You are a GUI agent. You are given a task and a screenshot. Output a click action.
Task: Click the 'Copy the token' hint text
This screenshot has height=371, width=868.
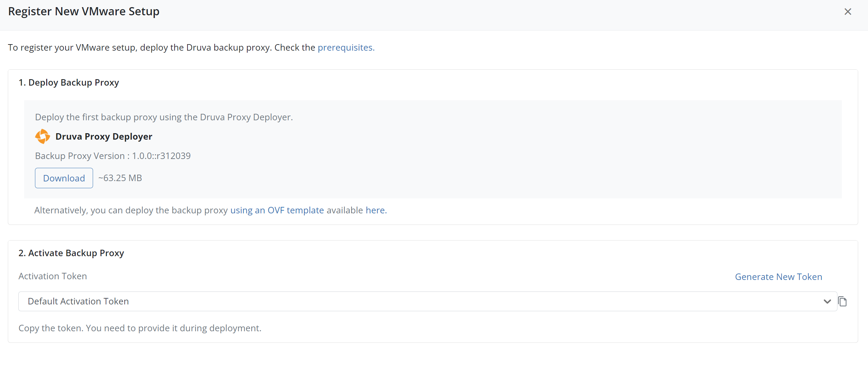pos(140,328)
